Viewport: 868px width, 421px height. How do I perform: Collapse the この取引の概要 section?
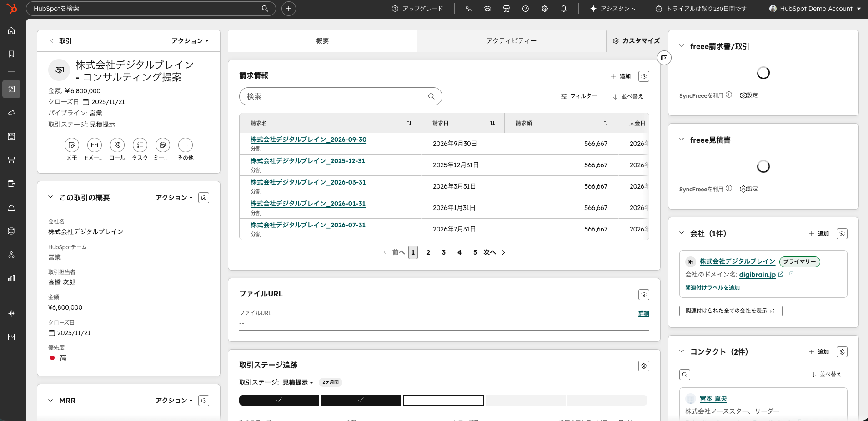coord(50,197)
